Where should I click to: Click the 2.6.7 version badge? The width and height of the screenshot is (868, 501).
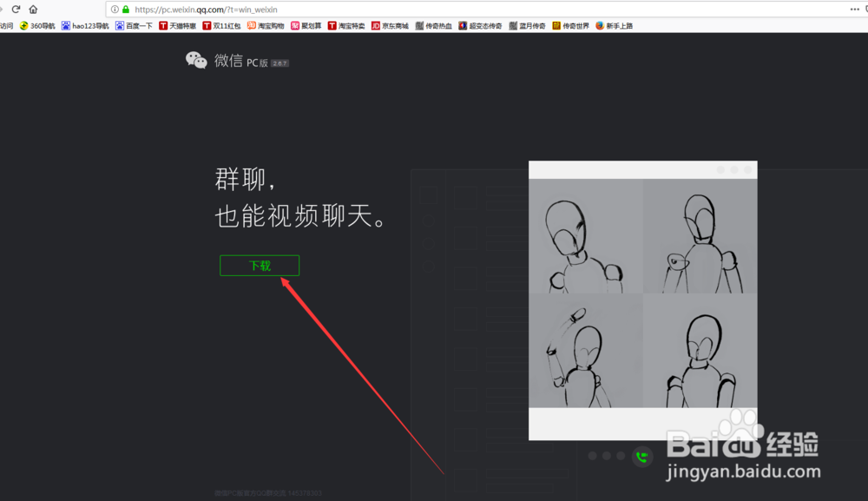click(279, 63)
